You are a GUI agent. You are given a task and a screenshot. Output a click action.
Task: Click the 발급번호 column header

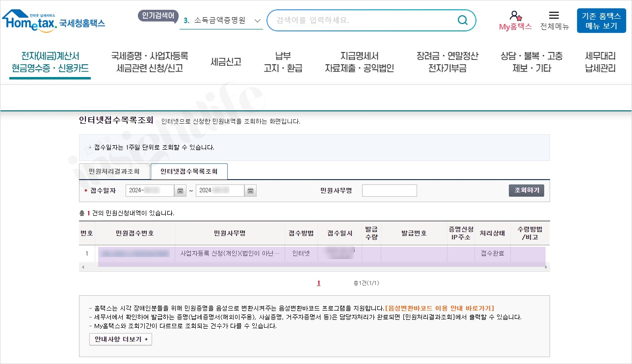[x=414, y=233]
